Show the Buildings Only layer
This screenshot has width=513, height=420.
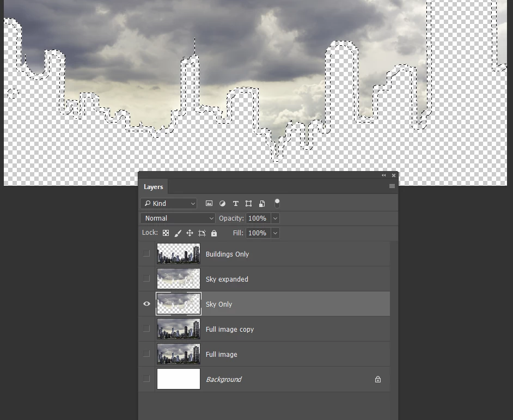pyautogui.click(x=146, y=253)
